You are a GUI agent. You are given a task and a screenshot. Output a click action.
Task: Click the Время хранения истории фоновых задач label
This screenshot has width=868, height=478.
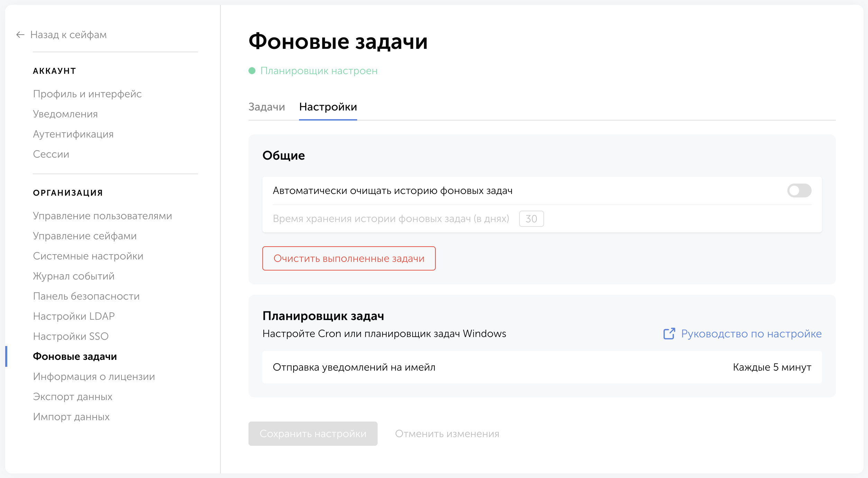tap(391, 219)
